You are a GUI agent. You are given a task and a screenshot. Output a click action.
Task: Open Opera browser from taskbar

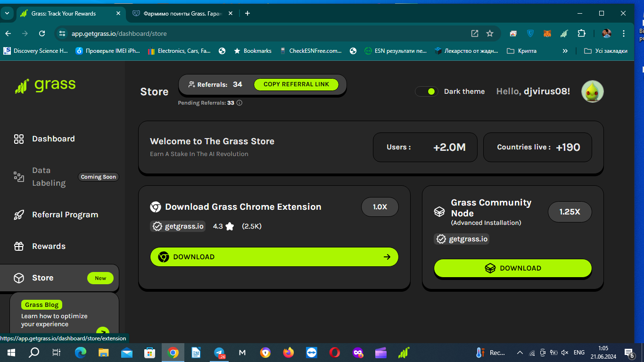(335, 353)
